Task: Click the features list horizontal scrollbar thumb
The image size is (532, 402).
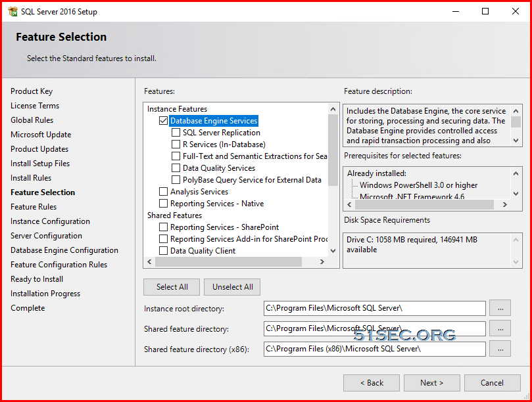Action: click(x=228, y=261)
